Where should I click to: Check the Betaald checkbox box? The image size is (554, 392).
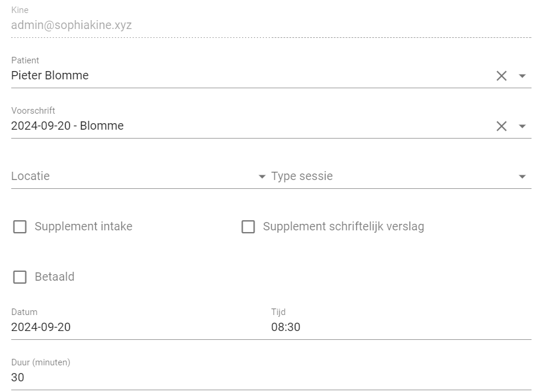coord(20,277)
